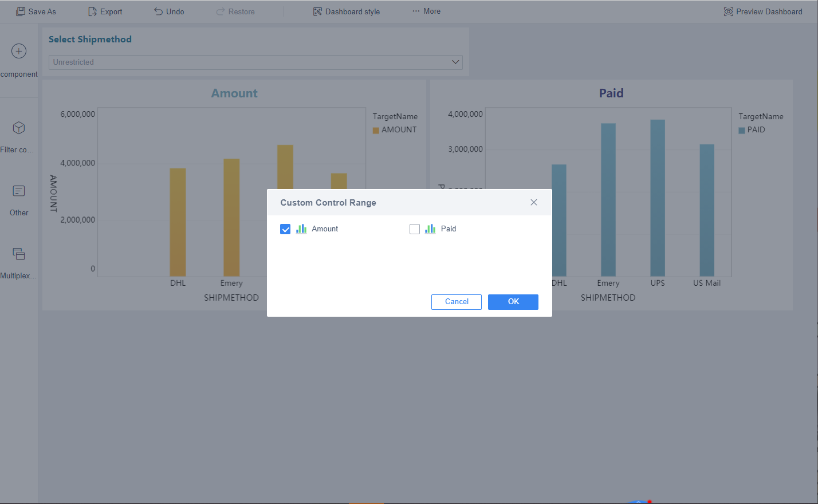Click the Select Shipmethod heading

point(90,40)
